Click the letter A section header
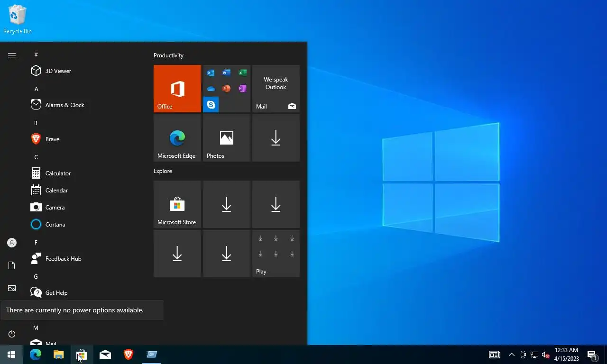This screenshot has width=607, height=364. [36, 89]
